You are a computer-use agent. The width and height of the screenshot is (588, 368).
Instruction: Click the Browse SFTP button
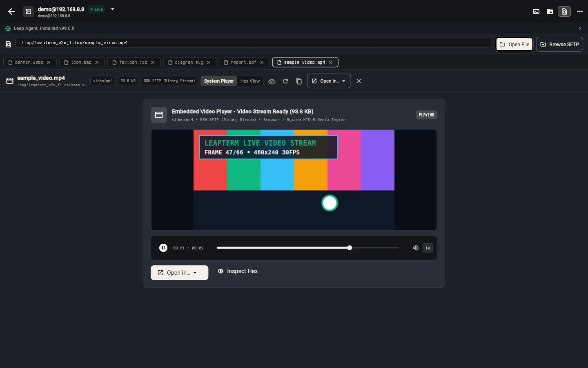click(559, 44)
